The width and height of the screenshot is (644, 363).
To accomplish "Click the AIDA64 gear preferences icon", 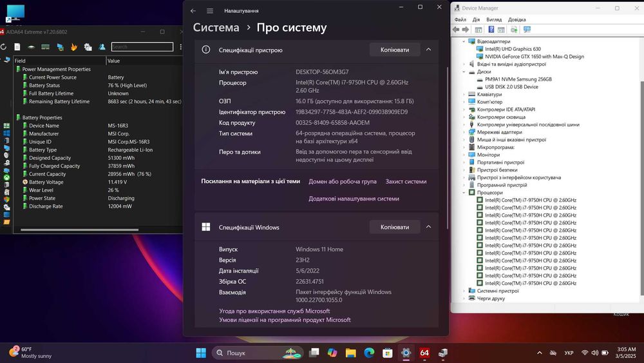I will [88, 47].
